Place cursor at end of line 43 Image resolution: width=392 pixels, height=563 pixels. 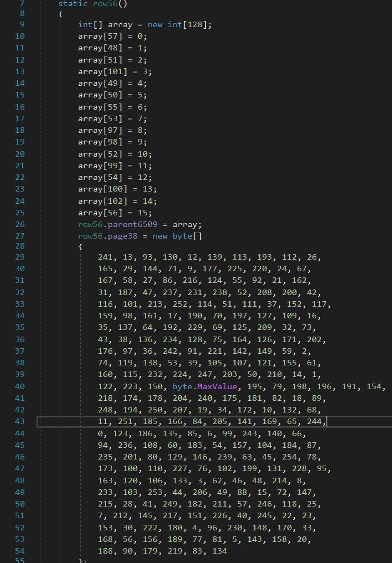(327, 422)
